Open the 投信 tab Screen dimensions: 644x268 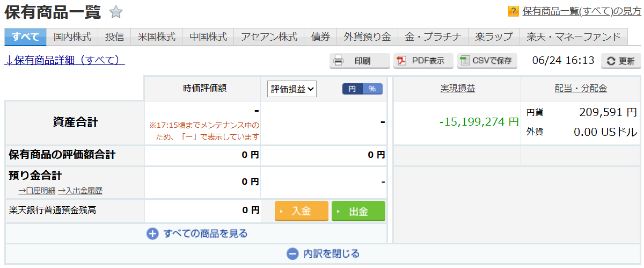coord(114,37)
